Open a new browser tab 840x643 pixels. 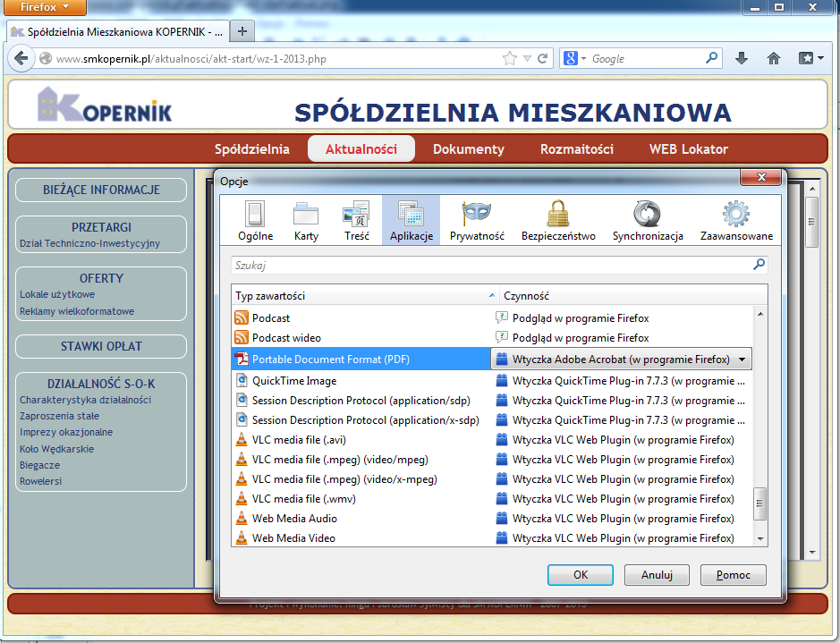[x=242, y=31]
